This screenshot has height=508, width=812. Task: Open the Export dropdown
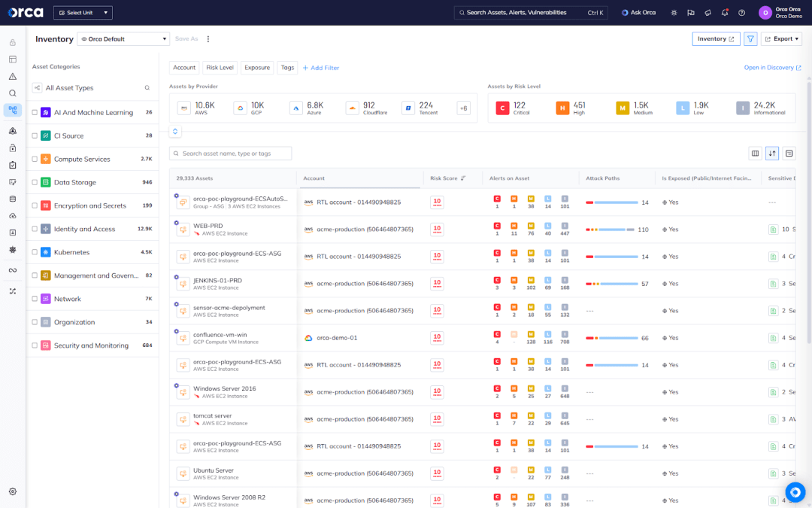pyautogui.click(x=782, y=38)
